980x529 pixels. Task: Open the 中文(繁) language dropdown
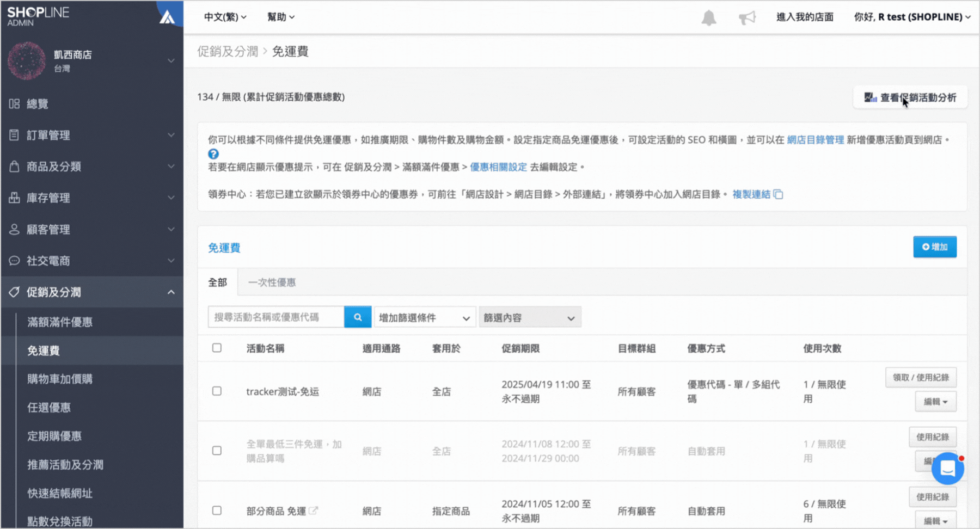tap(225, 17)
